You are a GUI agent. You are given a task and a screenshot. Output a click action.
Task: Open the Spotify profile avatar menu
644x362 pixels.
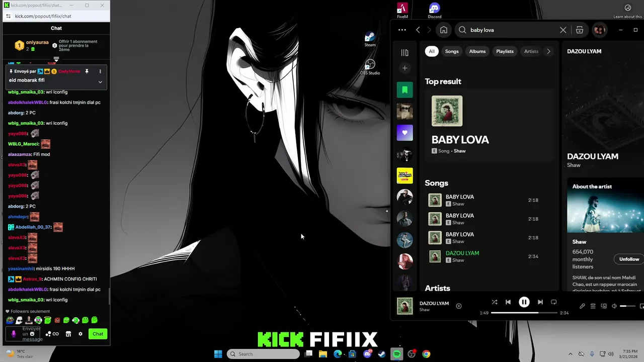599,30
